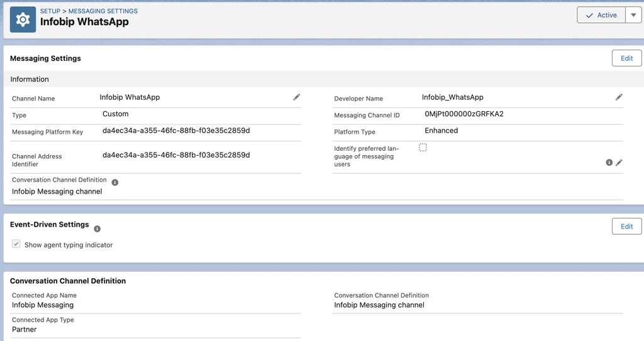
Task: Click the Setup gear icon
Action: (23, 19)
